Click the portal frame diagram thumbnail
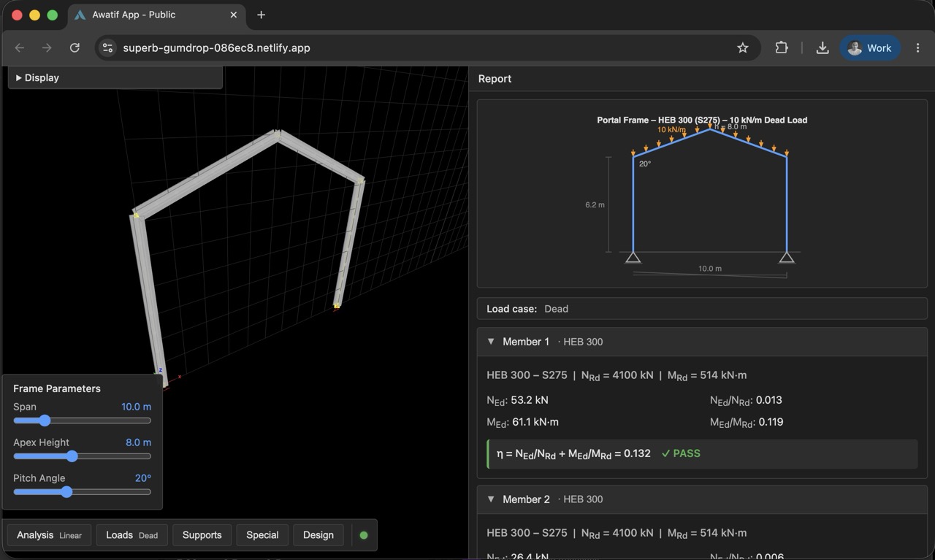935x560 pixels. pyautogui.click(x=702, y=193)
